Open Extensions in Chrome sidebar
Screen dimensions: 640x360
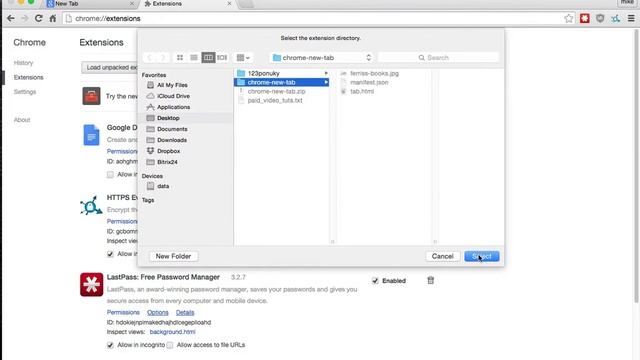point(29,77)
